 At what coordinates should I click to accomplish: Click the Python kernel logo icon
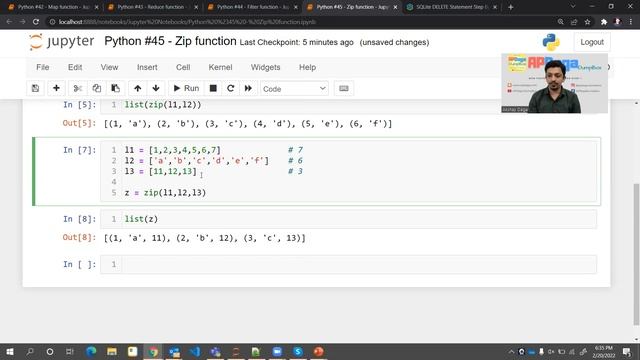(551, 42)
